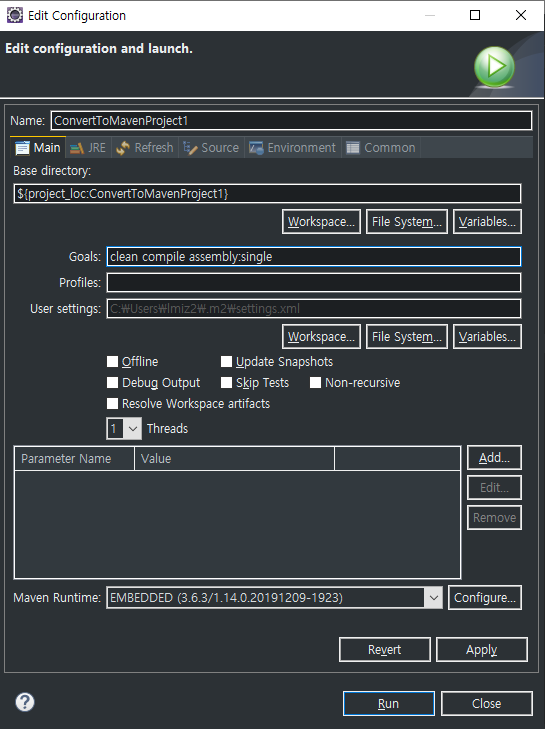The width and height of the screenshot is (545, 729).
Task: Click File System button under Base directory
Action: (407, 222)
